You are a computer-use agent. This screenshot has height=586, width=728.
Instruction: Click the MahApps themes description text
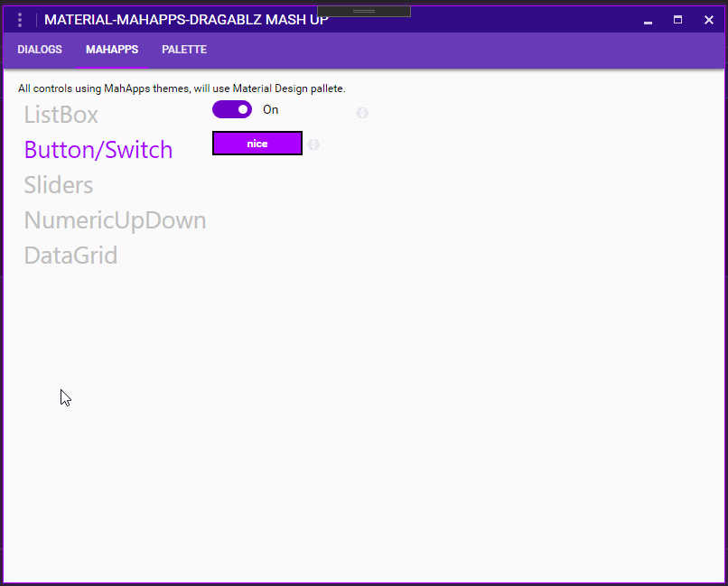pyautogui.click(x=182, y=88)
